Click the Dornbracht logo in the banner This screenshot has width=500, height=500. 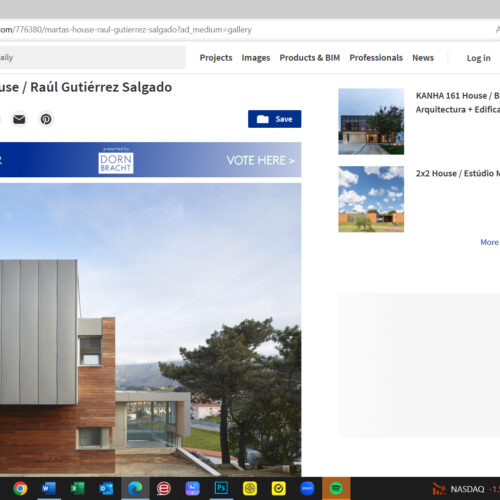pyautogui.click(x=116, y=163)
